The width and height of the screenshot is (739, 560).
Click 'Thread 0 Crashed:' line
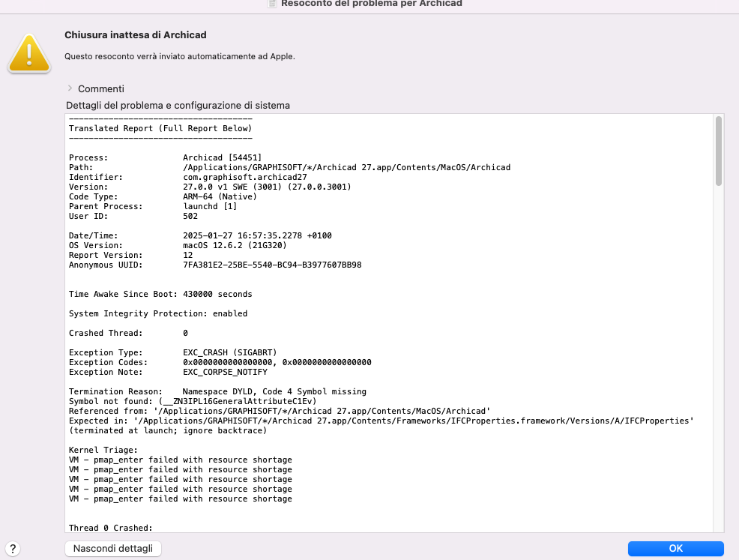111,528
